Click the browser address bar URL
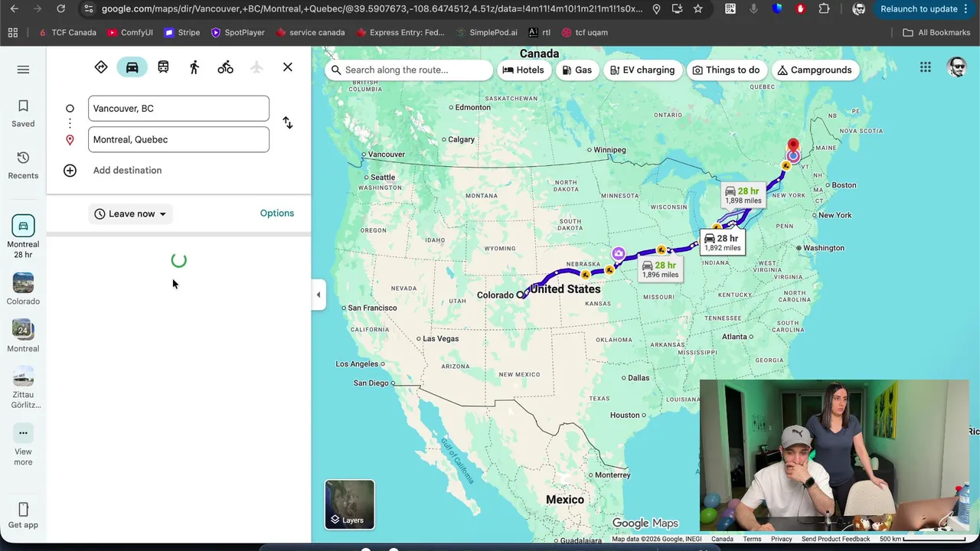This screenshot has width=980, height=551. [372, 9]
